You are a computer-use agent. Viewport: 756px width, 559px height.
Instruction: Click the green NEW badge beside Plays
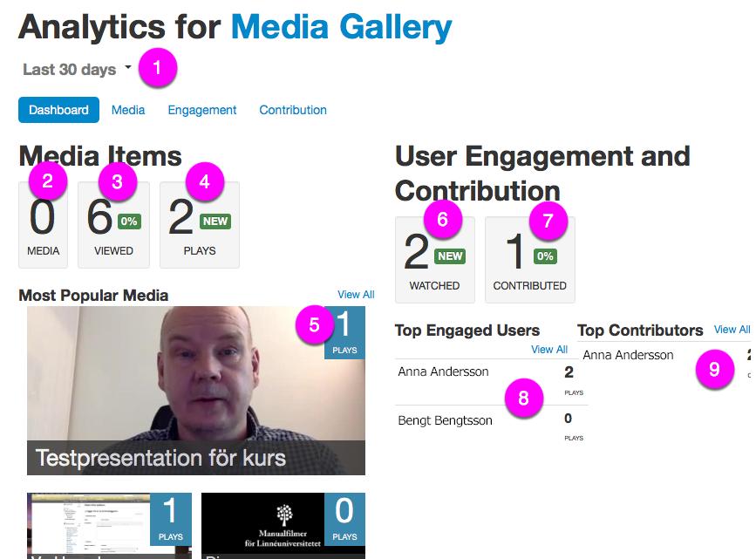coord(215,222)
